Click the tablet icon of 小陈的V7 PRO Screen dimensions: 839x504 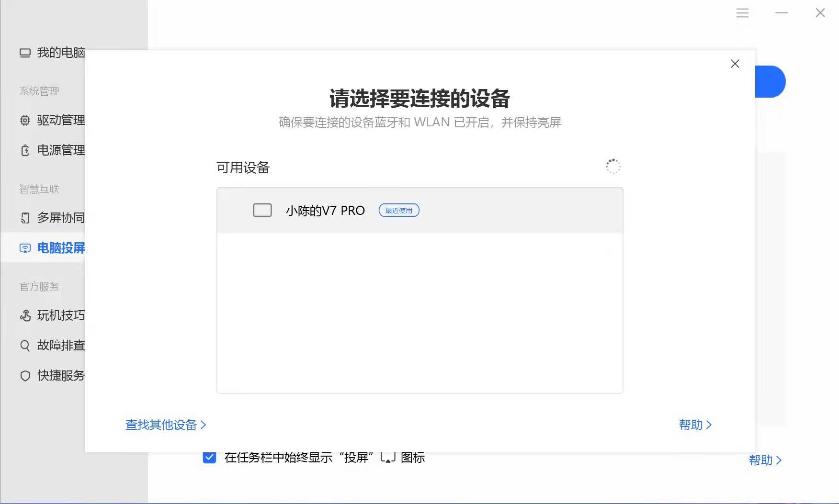[262, 210]
